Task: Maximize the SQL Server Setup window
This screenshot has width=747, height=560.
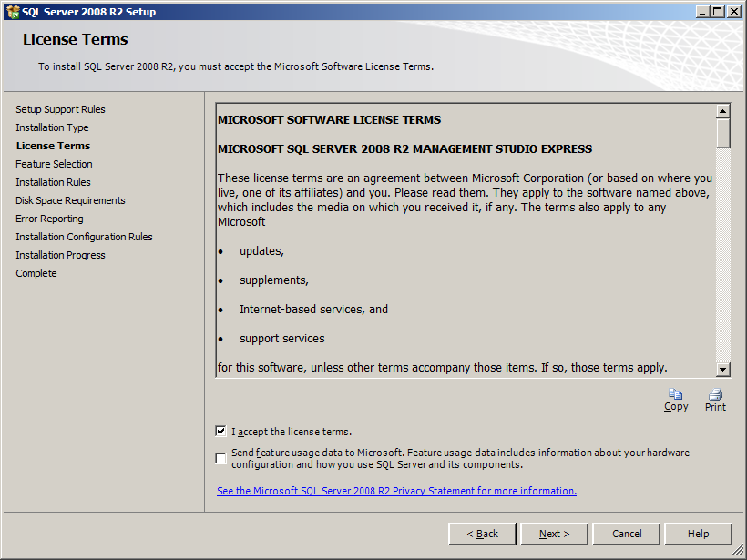Action: tap(718, 12)
